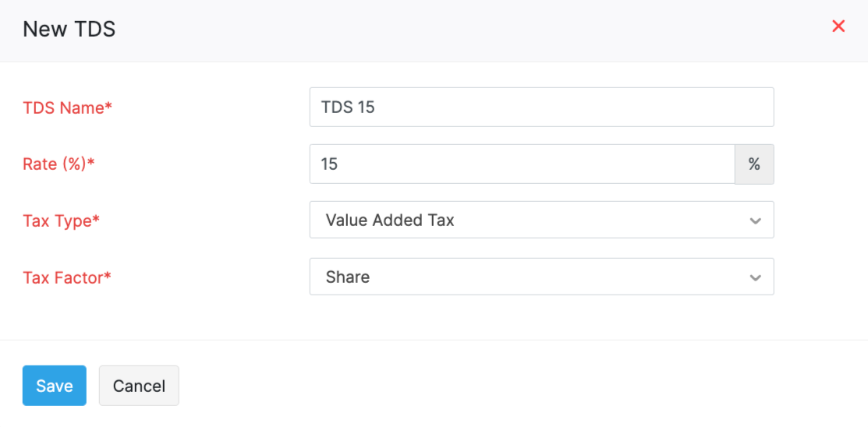Click the value 15 in the Rate field

(329, 164)
